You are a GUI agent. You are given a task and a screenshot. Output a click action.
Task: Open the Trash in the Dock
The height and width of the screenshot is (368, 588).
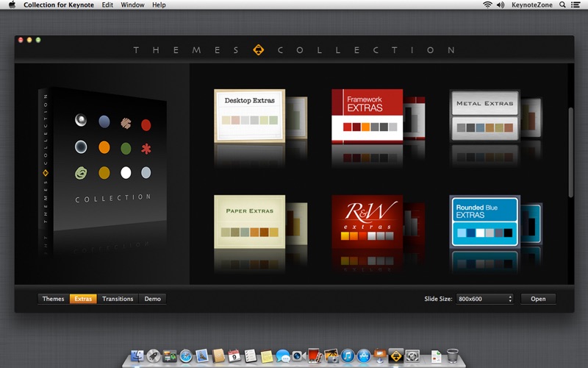(x=453, y=355)
